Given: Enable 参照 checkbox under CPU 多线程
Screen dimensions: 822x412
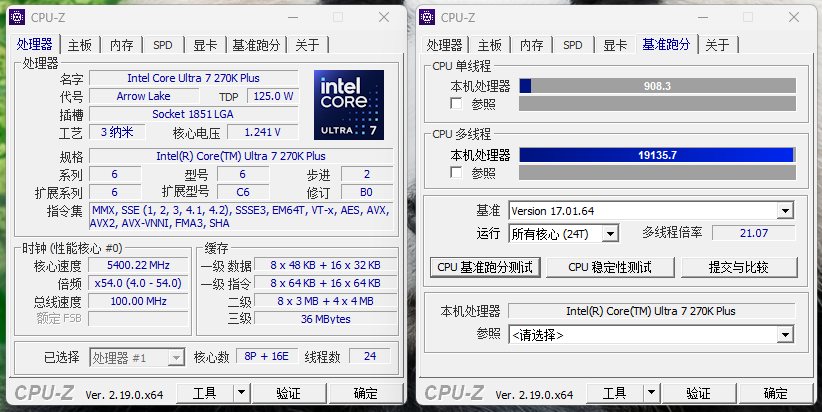Looking at the screenshot, I should (456, 172).
